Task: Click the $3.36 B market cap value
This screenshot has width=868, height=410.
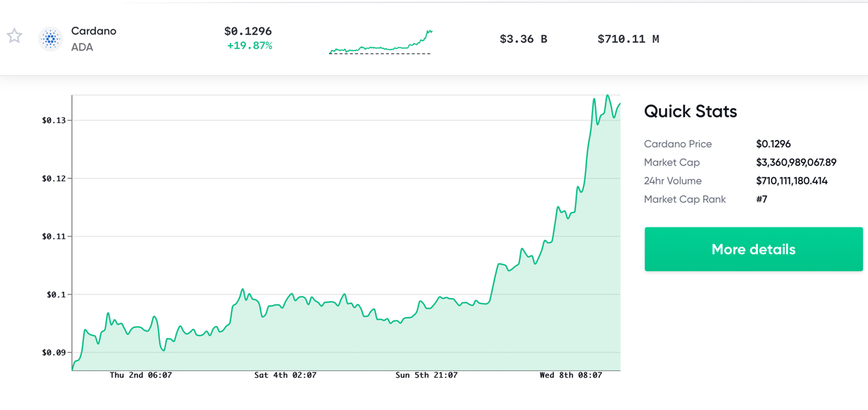Action: click(x=524, y=39)
